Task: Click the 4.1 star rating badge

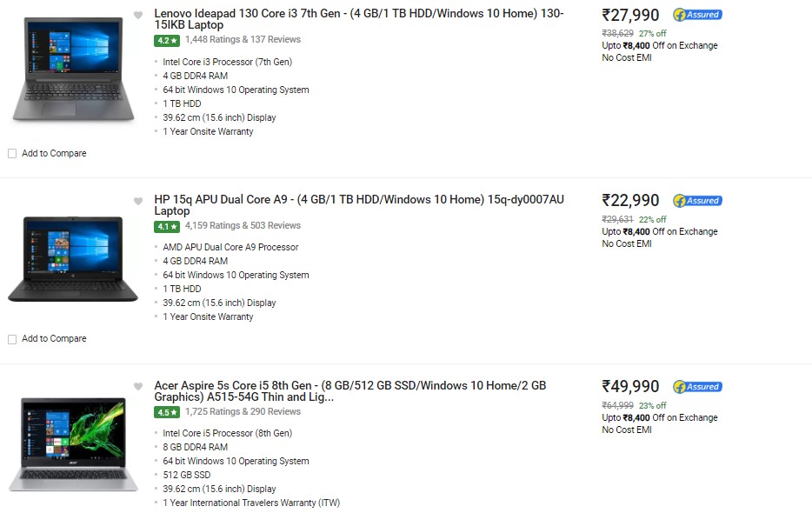Action: (x=167, y=226)
